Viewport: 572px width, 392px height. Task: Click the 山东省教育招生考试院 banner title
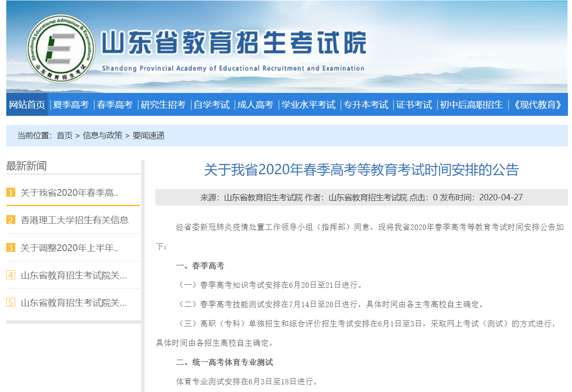(234, 44)
